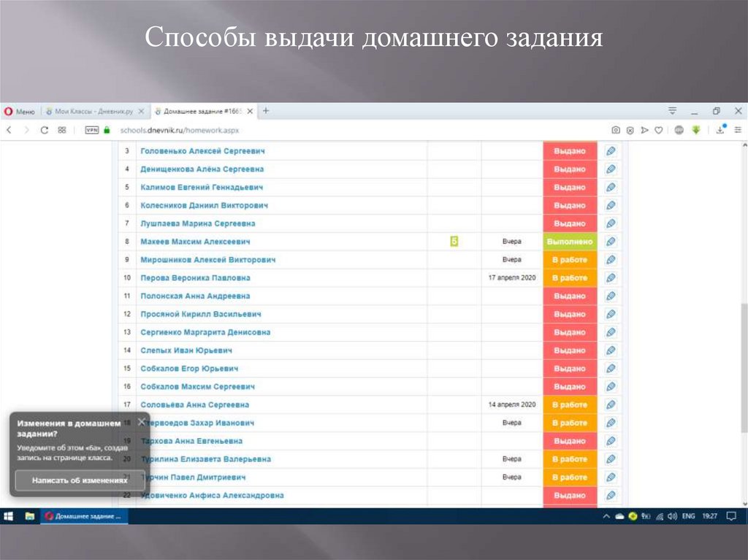Click edit pencil for Перова Вероника Павловна
Image resolution: width=748 pixels, height=560 pixels.
tap(611, 278)
